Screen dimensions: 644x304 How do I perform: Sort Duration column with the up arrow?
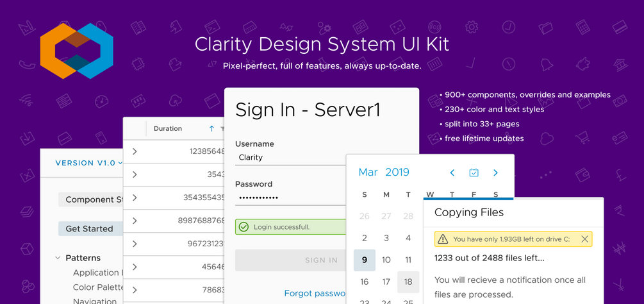point(211,128)
